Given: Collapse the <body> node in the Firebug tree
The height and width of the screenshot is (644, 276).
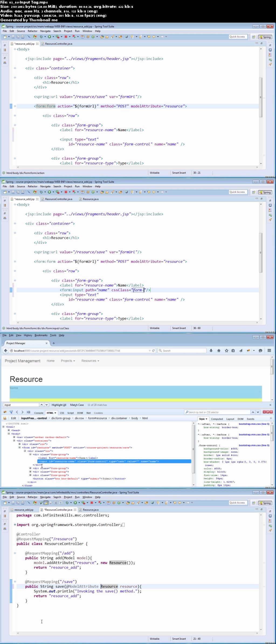Looking at the screenshot, I should click(9, 434).
